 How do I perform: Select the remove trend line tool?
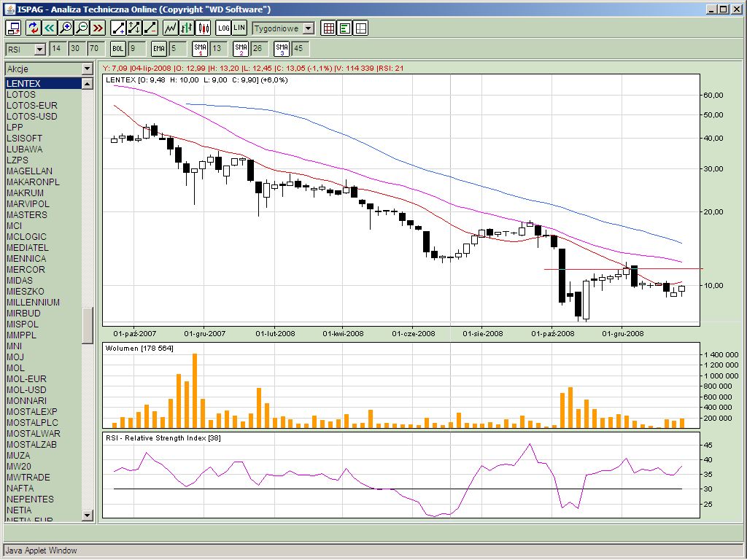[150, 28]
